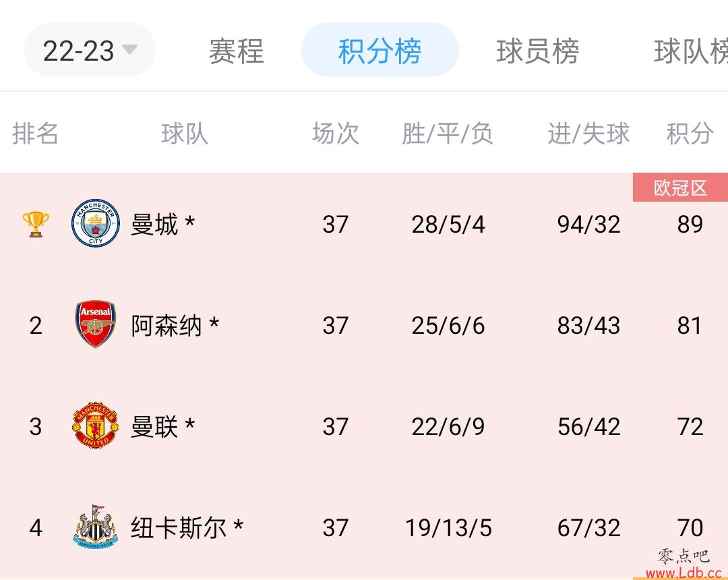Tap the 欧冠区 red label
The width and height of the screenshot is (728, 580).
tap(680, 187)
